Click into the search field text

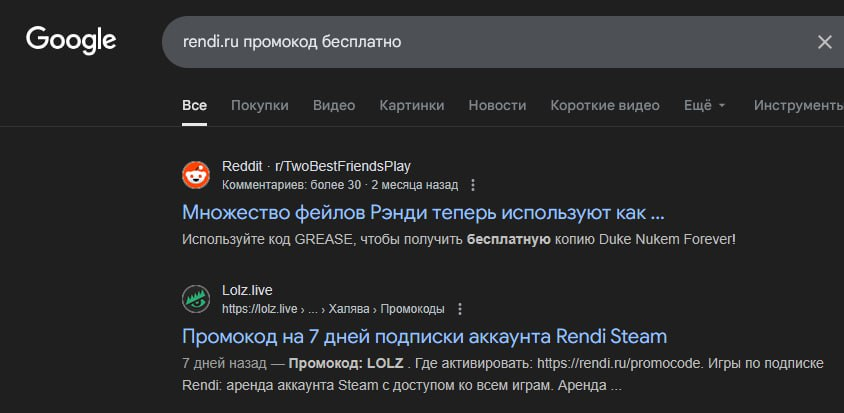[x=292, y=42]
